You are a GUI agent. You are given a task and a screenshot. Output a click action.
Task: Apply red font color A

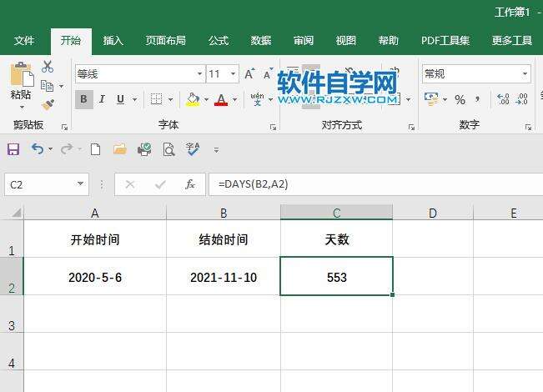pos(221,100)
